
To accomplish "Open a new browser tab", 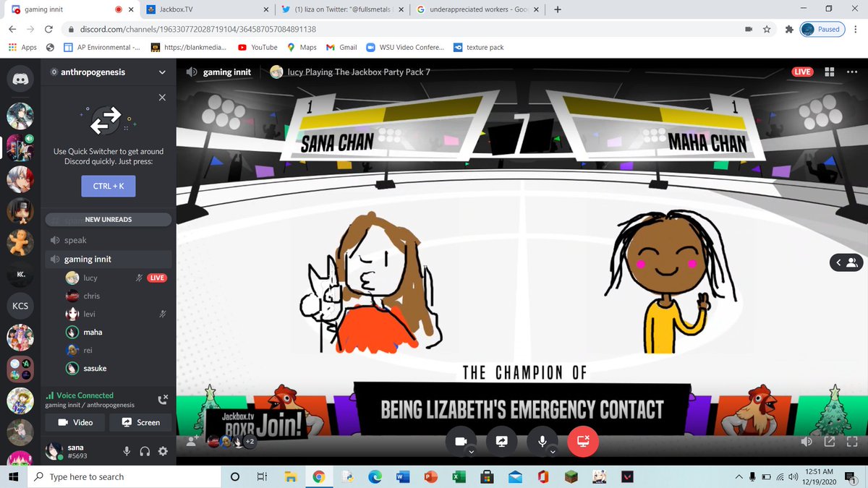I will (557, 10).
